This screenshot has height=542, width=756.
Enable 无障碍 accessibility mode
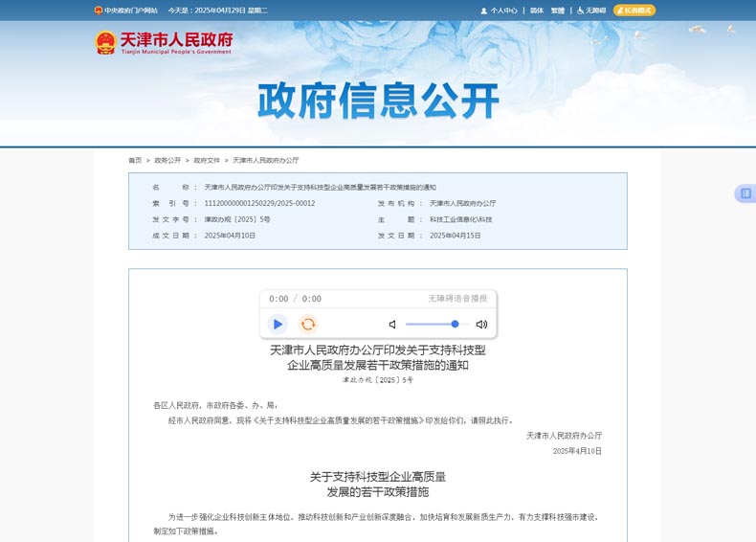591,11
